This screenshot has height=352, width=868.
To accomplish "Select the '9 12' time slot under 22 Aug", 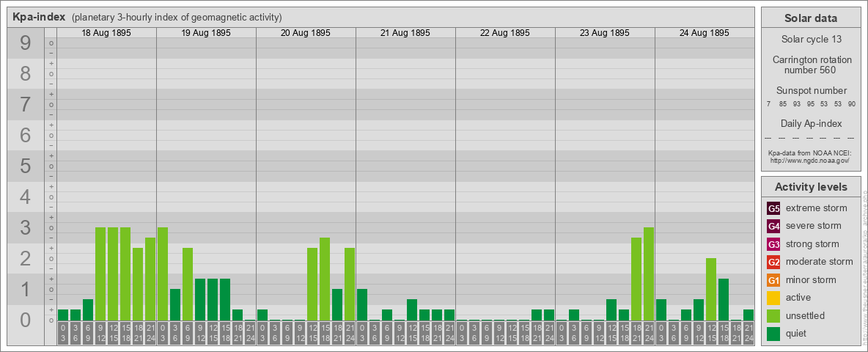I will click(499, 333).
